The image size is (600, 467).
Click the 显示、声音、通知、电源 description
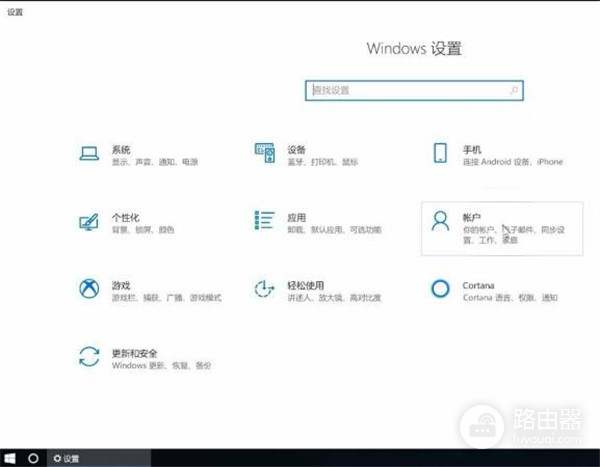pyautogui.click(x=155, y=162)
